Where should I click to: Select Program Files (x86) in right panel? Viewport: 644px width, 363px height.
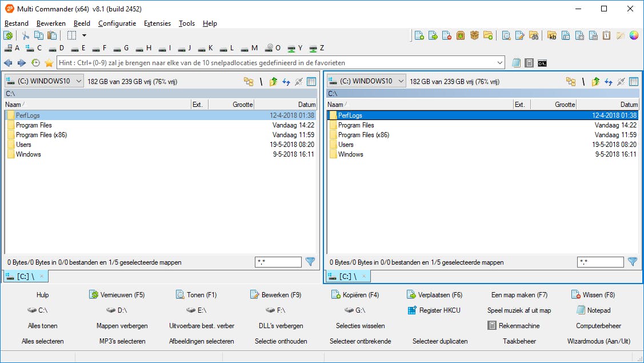point(483,135)
